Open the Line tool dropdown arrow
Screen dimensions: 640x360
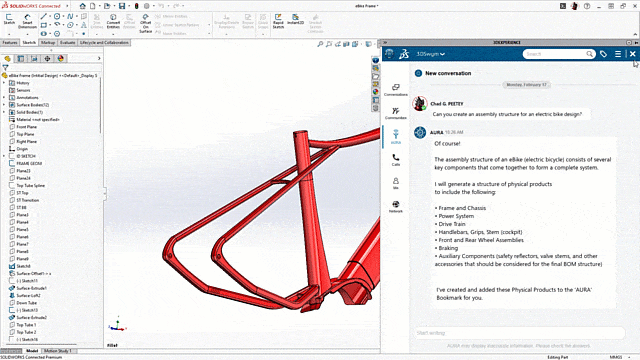(50, 16)
